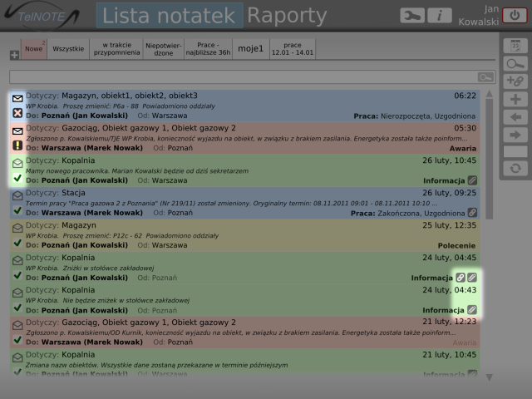Click open envelope icon of Stacja note
Viewport: 532px width, 399px height.
(x=17, y=195)
